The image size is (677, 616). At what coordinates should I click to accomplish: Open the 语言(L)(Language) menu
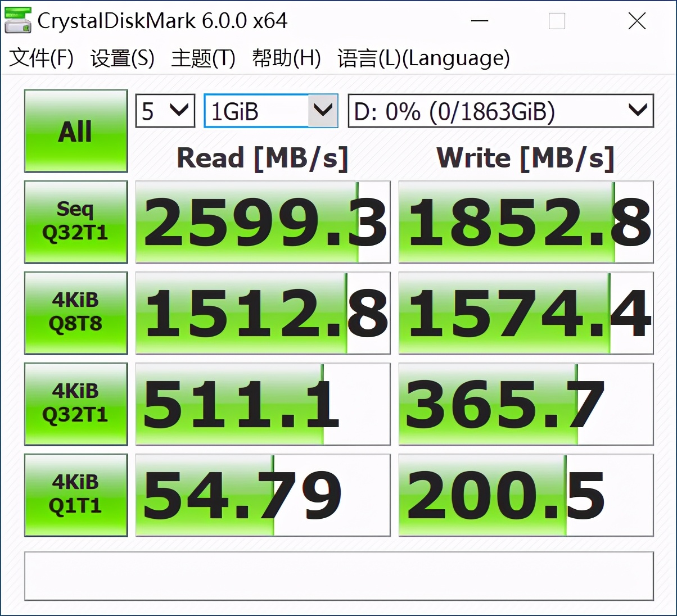coord(424,58)
